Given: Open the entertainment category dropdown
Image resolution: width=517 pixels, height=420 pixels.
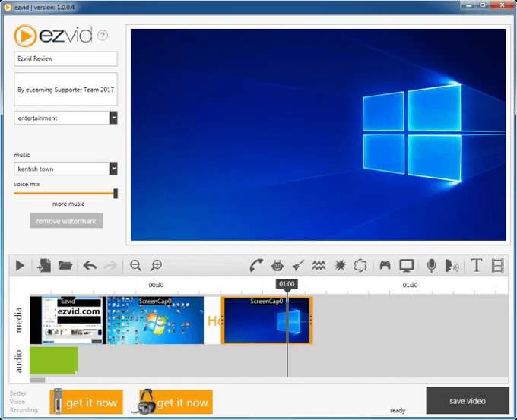Looking at the screenshot, I should tap(113, 118).
